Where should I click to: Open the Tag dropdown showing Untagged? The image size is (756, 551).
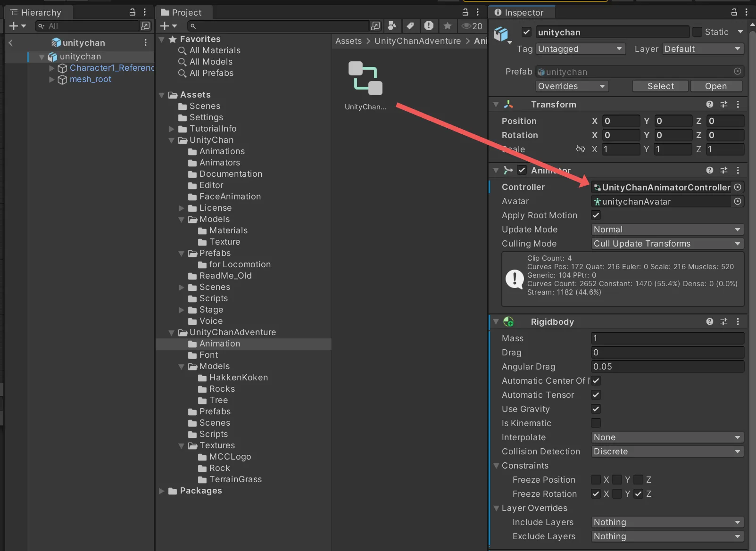coord(580,49)
